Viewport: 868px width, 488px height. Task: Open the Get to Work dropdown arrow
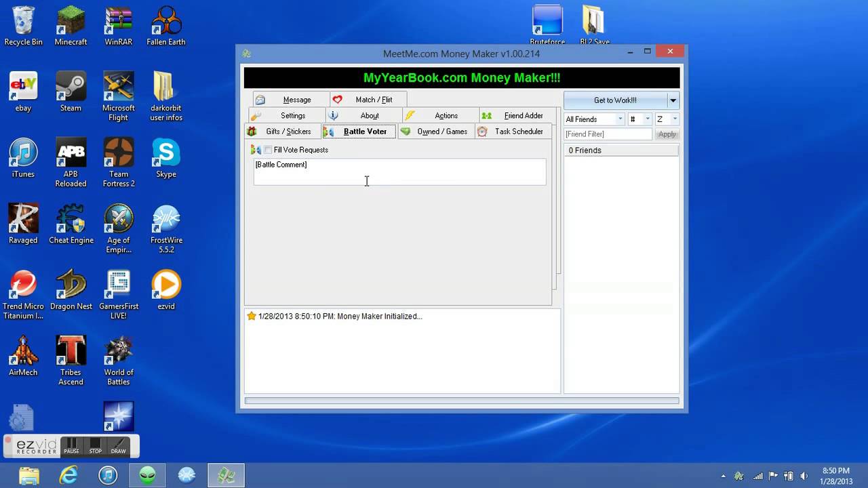(x=672, y=100)
